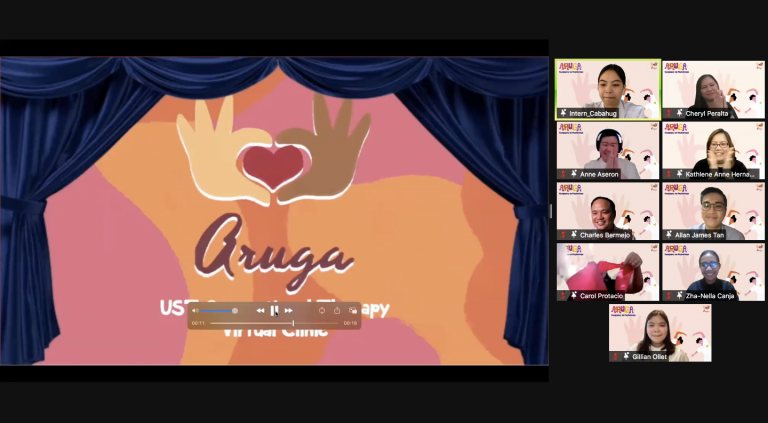Click the Zha-Nella Canja name label
768x423 pixels.
coord(710,296)
